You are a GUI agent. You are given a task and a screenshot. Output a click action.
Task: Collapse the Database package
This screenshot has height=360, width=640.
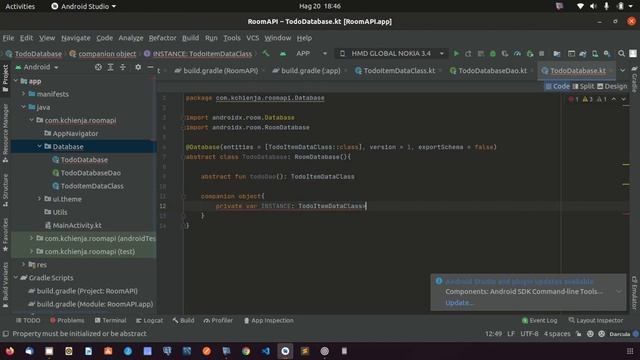pyautogui.click(x=39, y=146)
